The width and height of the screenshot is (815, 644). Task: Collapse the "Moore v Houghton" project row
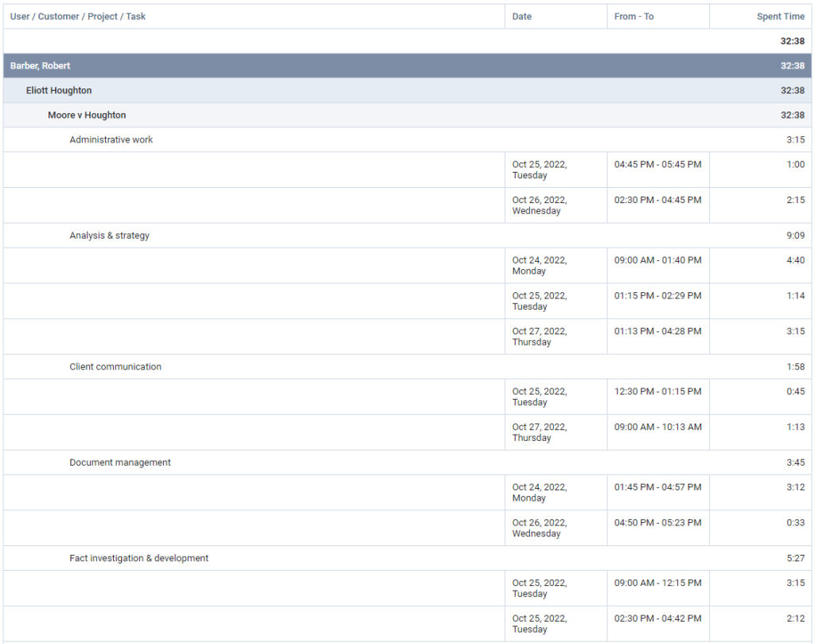pyautogui.click(x=87, y=115)
